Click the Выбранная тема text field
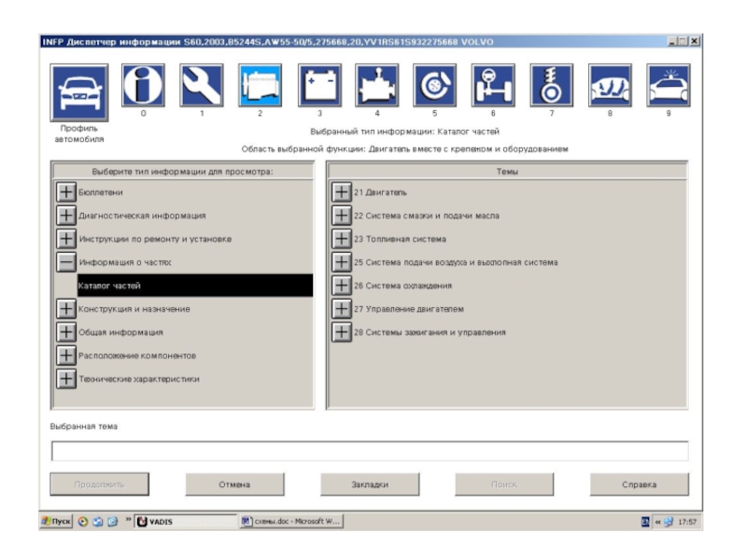Screen dimensions: 747x560 (370, 451)
